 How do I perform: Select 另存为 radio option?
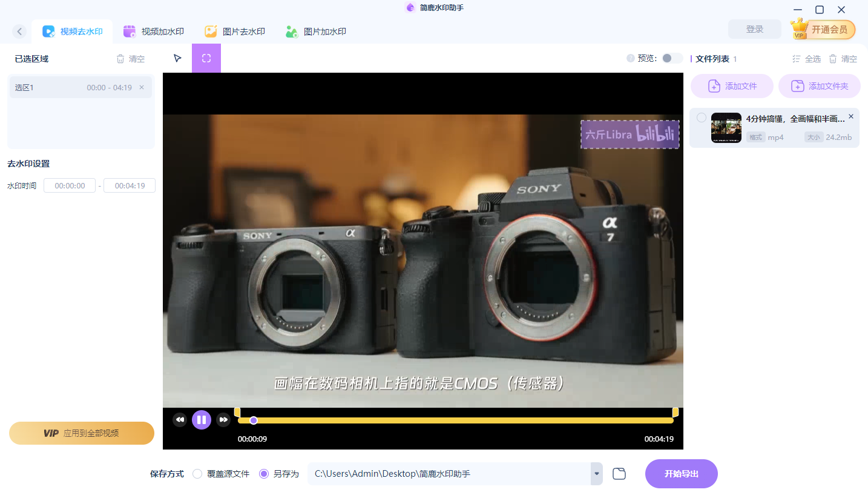pyautogui.click(x=264, y=474)
